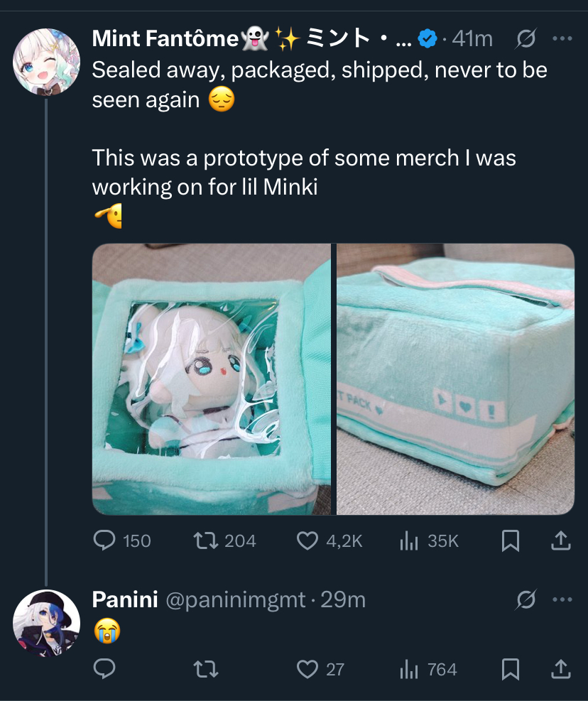
Task: Open Mint Fantôme's profile avatar
Action: pyautogui.click(x=46, y=62)
